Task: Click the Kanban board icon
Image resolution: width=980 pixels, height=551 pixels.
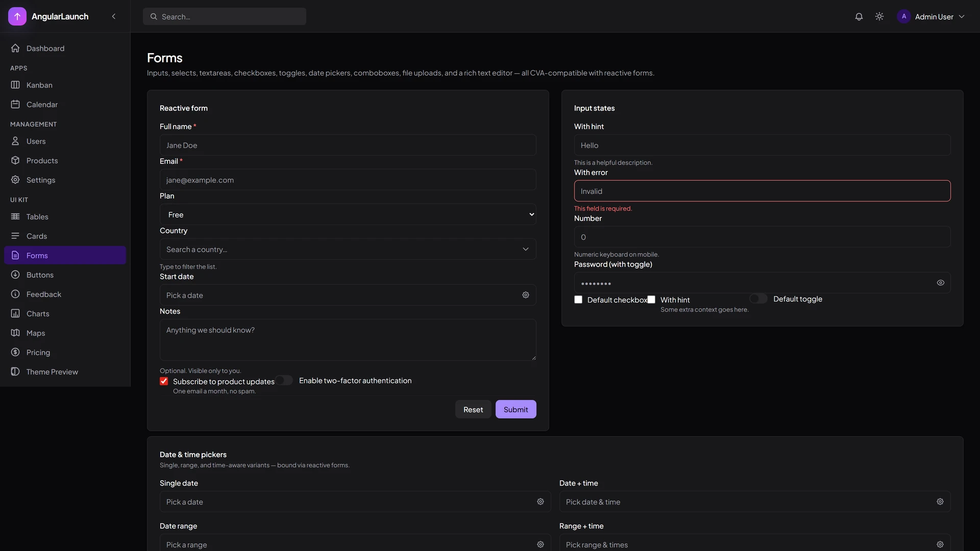Action: (15, 85)
